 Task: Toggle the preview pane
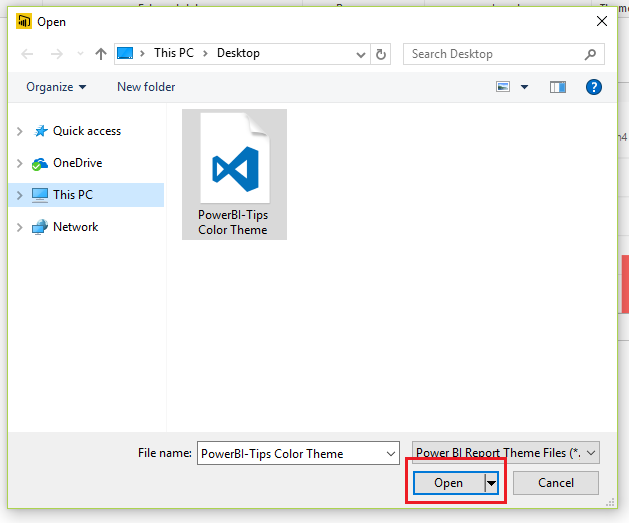click(558, 87)
